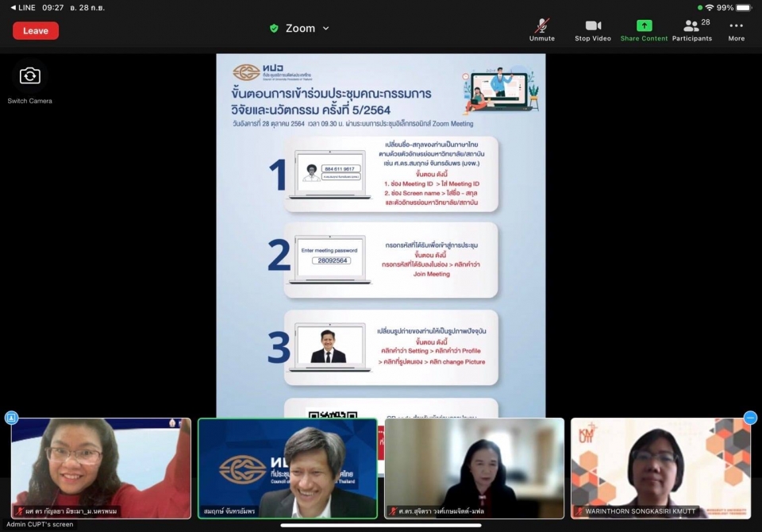Screen dimensions: 762x532
Task: Open the More options menu
Action: tap(737, 29)
